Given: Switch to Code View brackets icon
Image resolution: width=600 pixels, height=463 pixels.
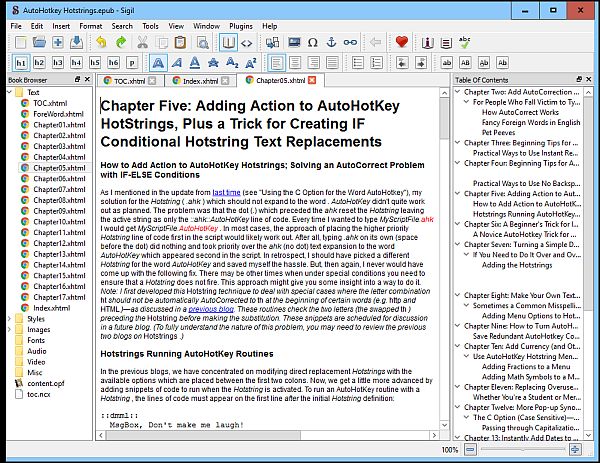Looking at the screenshot, I should [246, 43].
